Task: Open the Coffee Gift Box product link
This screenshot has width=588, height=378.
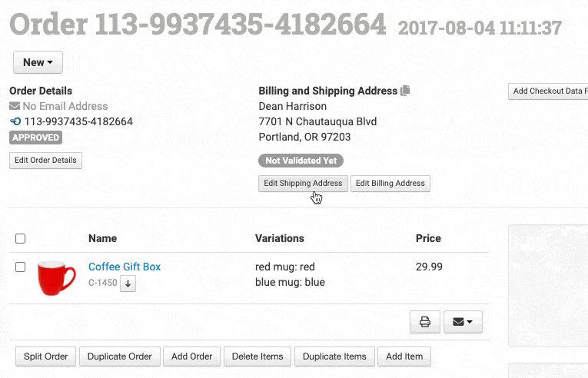Action: point(125,267)
